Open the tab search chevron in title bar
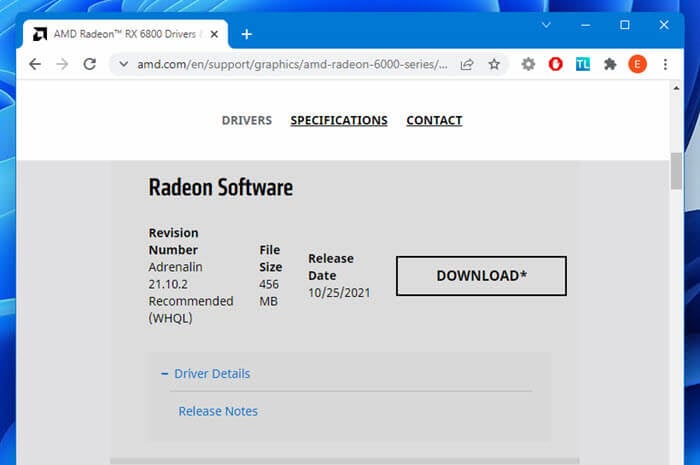Screen dimensions: 700x465 coord(546,25)
